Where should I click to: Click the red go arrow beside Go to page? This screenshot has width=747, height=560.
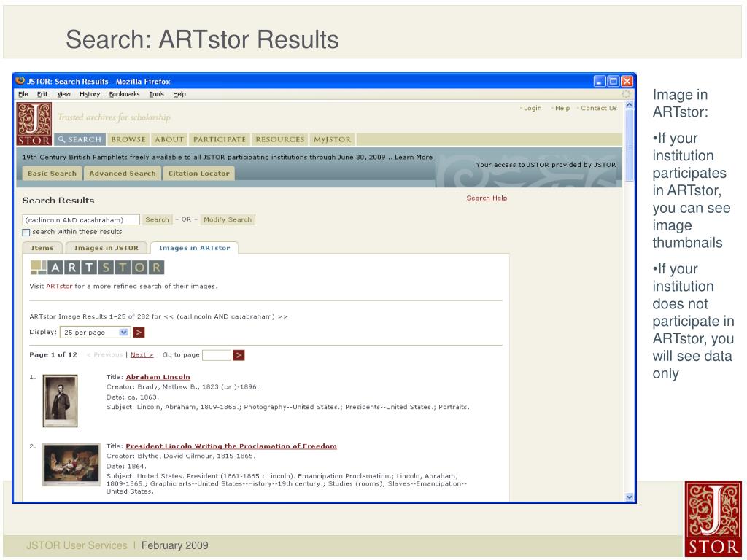point(239,355)
